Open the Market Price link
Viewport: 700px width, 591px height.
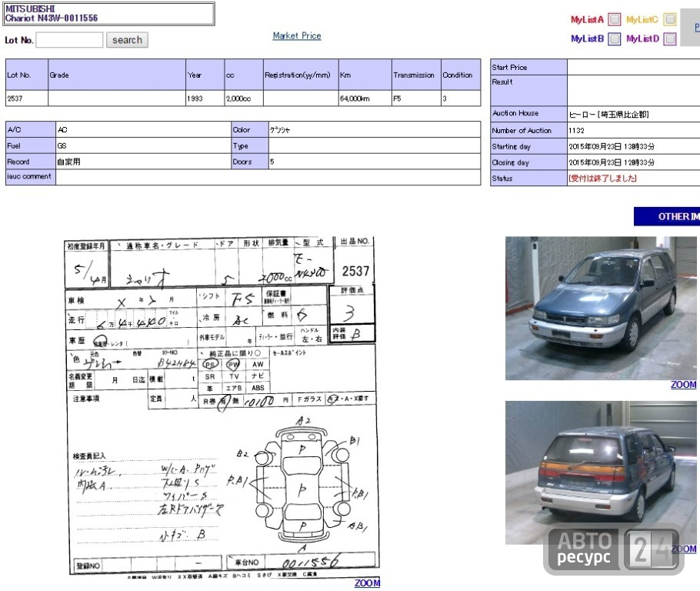[297, 35]
